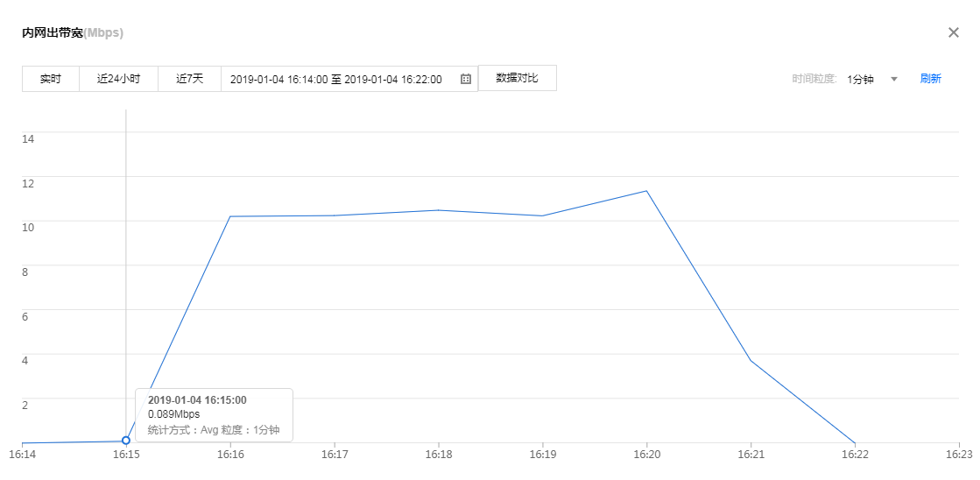
Task: Click the line data point at 16:16
Action: [230, 216]
